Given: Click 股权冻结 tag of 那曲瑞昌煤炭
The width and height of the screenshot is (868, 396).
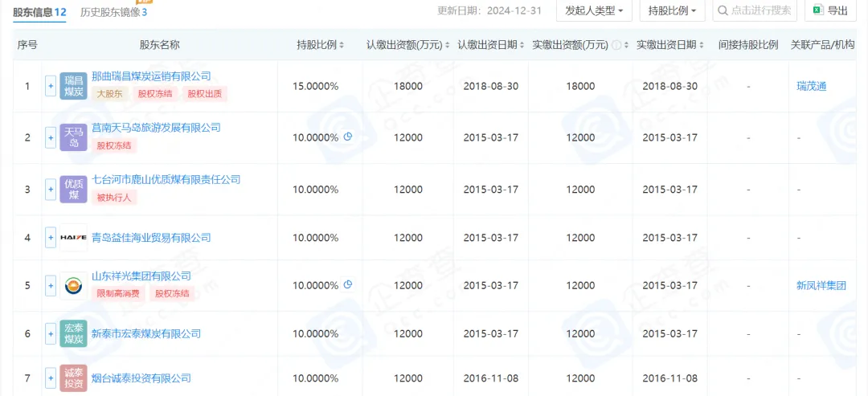Looking at the screenshot, I should 155,93.
